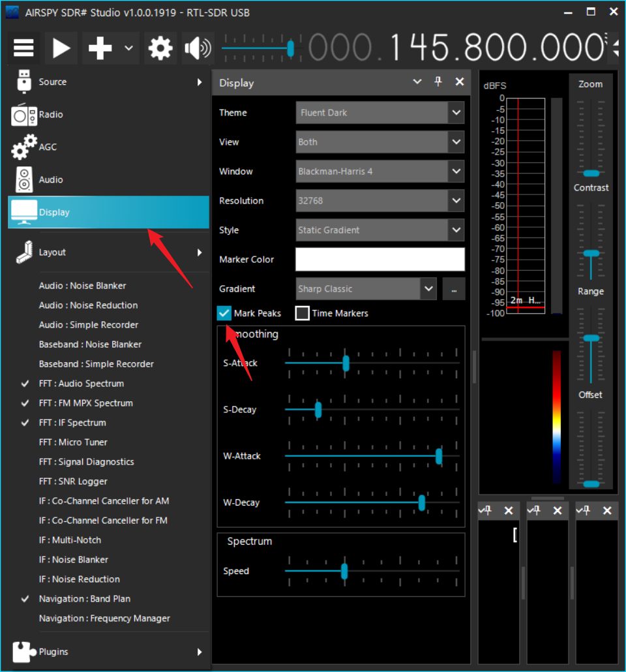Mute audio using the speaker icon

(197, 48)
